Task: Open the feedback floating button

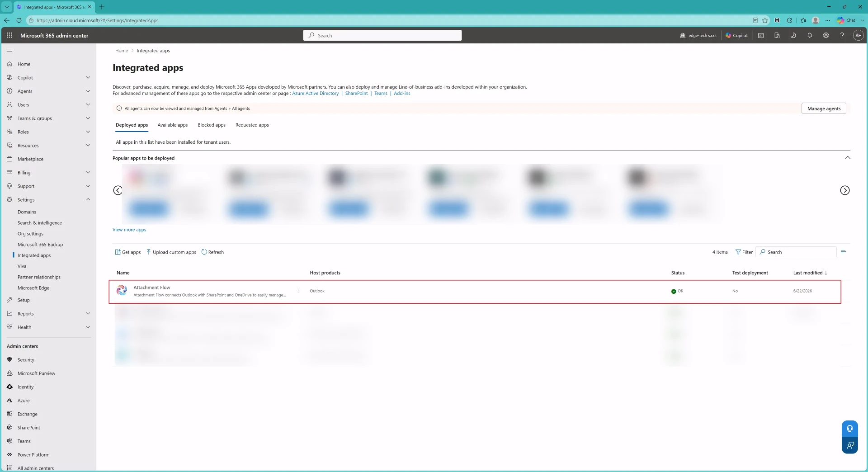Action: click(x=850, y=445)
